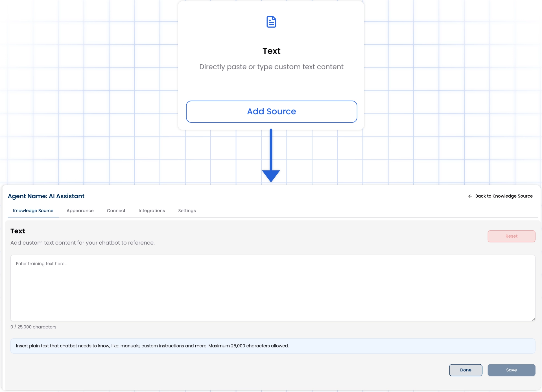Open the Connect tab
The width and height of the screenshot is (542, 392).
116,211
